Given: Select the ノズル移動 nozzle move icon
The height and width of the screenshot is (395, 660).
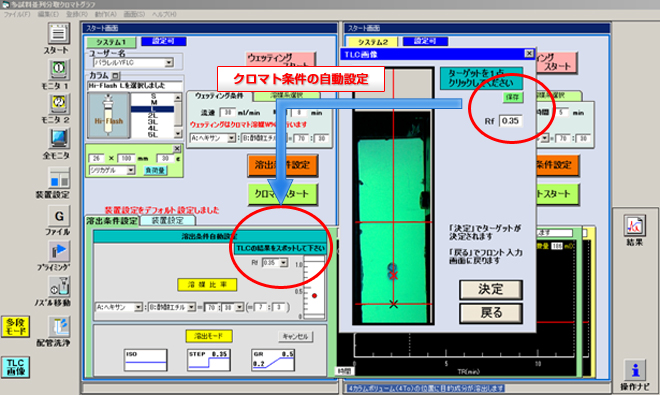Looking at the screenshot, I should click(59, 286).
